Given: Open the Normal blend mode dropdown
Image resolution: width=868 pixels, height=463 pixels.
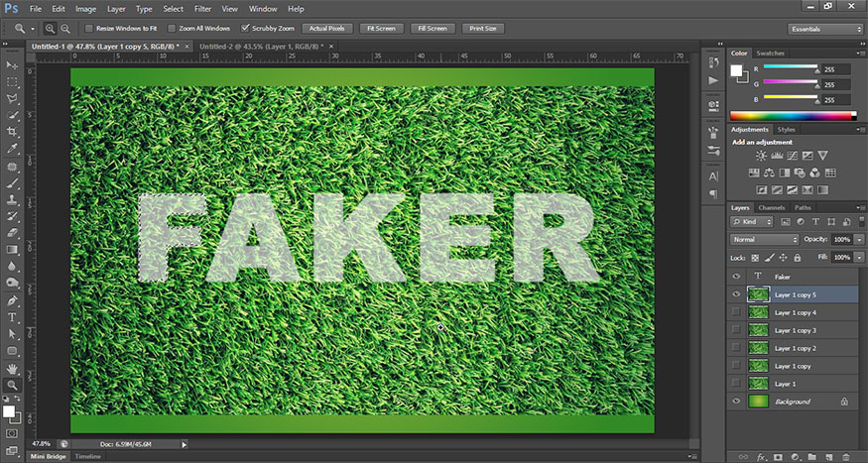Looking at the screenshot, I should [765, 240].
